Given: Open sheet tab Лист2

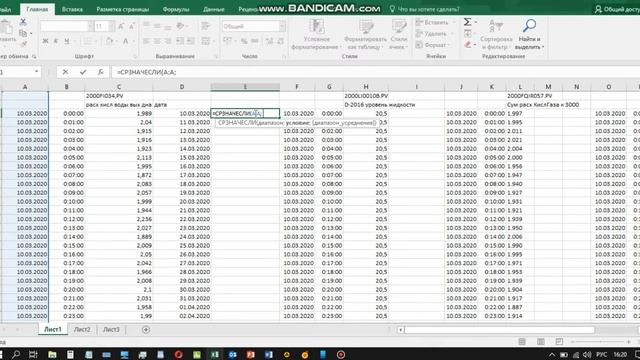Looking at the screenshot, I should (x=82, y=329).
